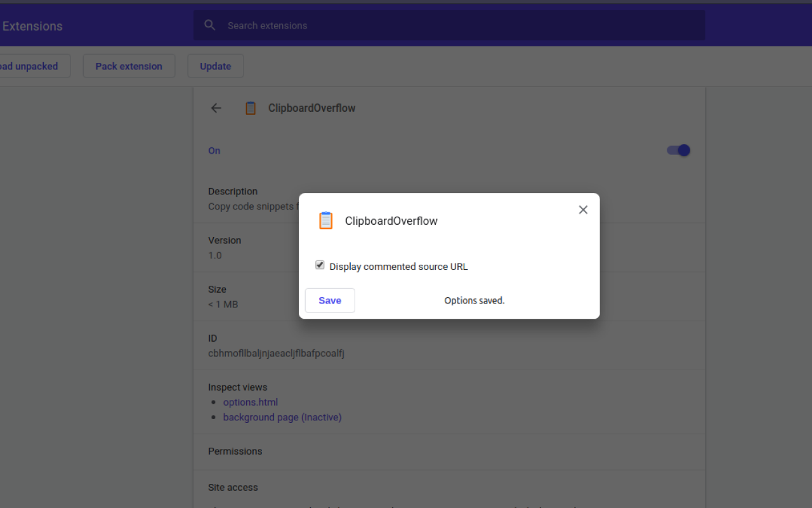Open options.html inspect view
Screen dimensions: 812x508
pyautogui.click(x=250, y=402)
